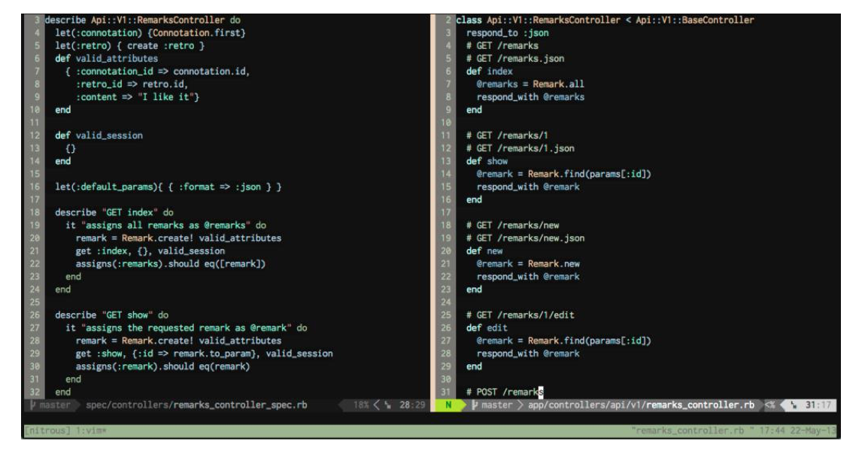Click the string "I like it" in content line
Image resolution: width=868 pixels, height=456 pixels.
(x=165, y=97)
